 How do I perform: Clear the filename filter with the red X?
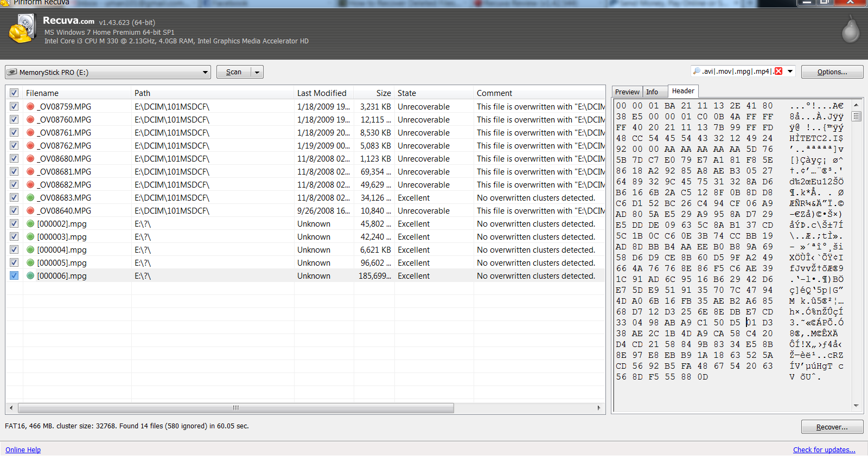point(778,72)
